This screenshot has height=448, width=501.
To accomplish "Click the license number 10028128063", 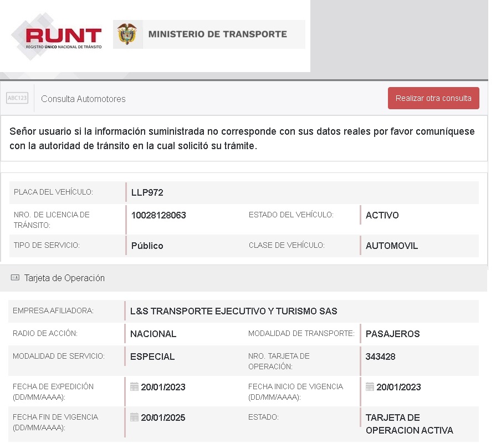I will click(159, 215).
